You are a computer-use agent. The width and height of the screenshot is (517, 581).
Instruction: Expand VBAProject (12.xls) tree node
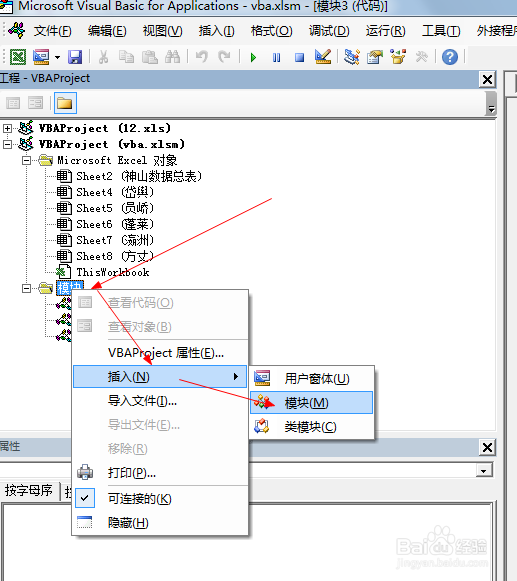[7, 129]
